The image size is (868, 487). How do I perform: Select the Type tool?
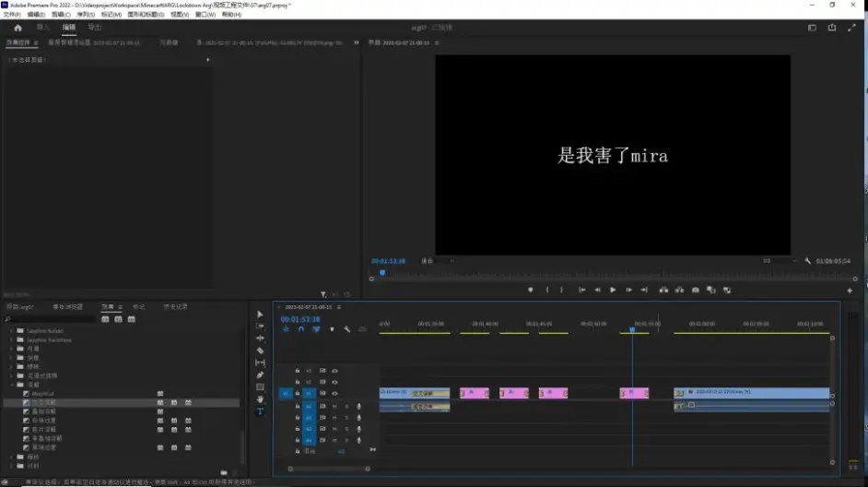(260, 411)
